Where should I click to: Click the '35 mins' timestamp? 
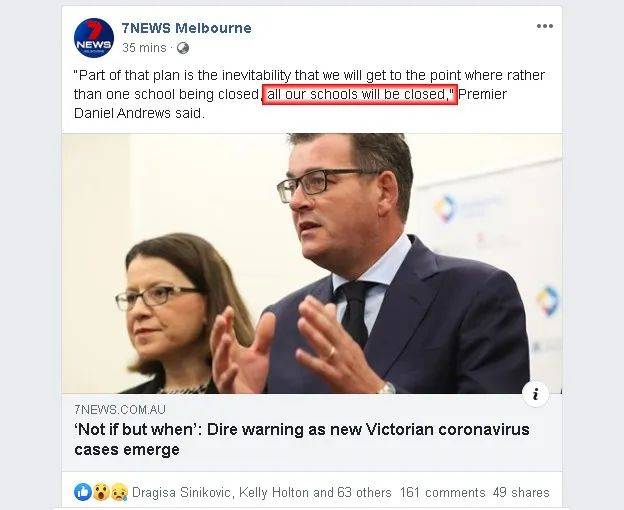144,48
